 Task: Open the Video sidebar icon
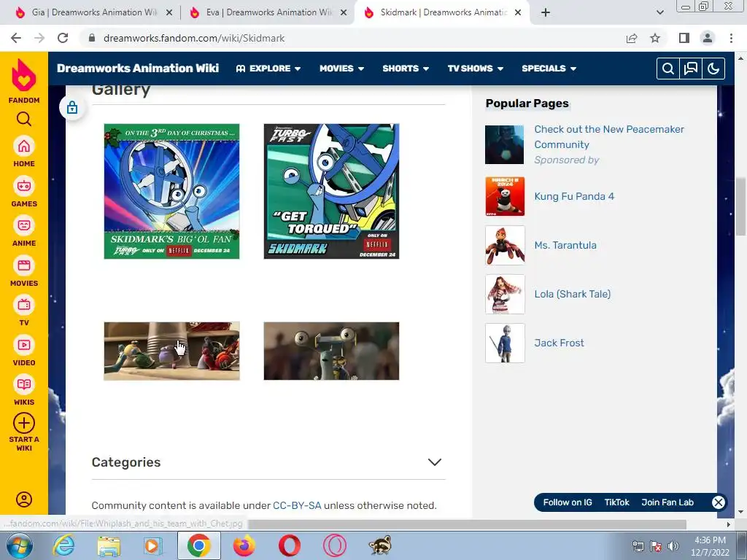pos(24,345)
